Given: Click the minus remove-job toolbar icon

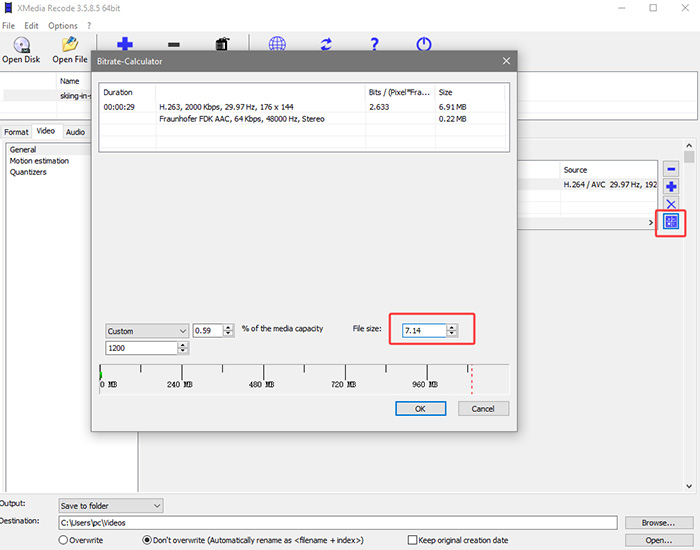Looking at the screenshot, I should point(174,44).
